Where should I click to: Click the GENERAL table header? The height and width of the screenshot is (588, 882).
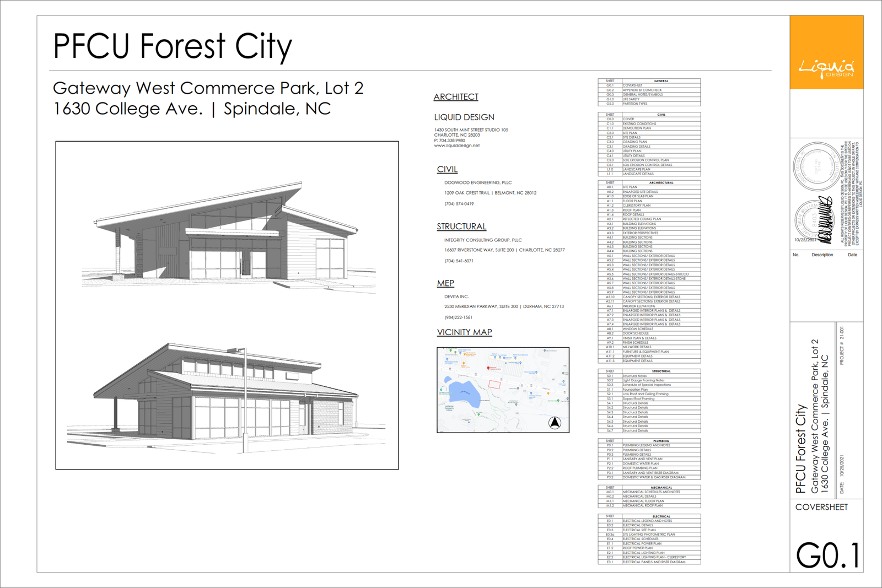pos(661,81)
